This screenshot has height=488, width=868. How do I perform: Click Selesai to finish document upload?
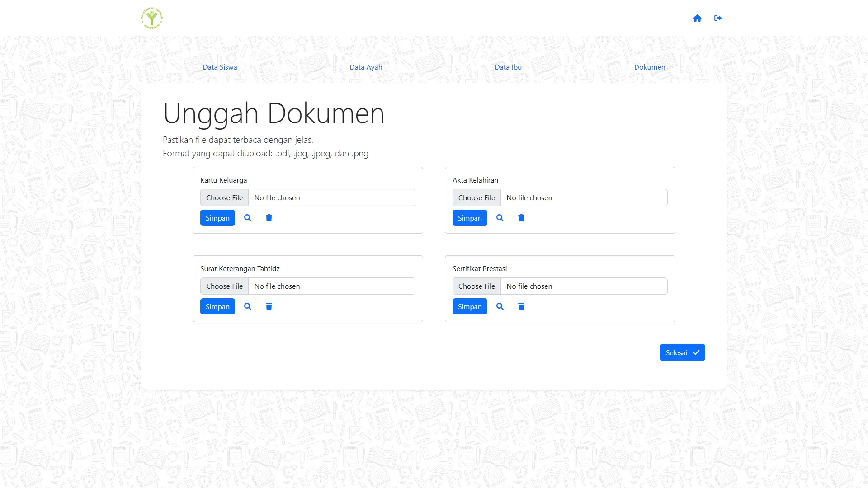click(x=683, y=352)
